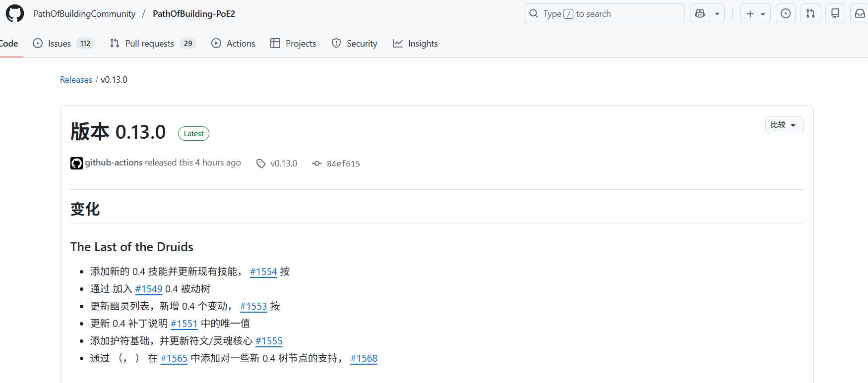Open the Copilot chat icon
This screenshot has height=383, width=868.
pos(700,14)
